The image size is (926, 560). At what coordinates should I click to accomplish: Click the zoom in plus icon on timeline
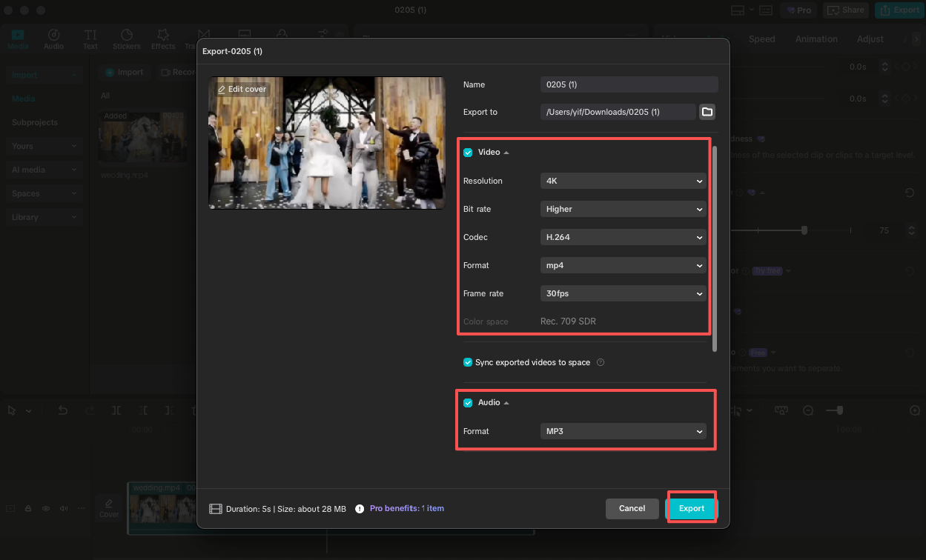point(915,410)
